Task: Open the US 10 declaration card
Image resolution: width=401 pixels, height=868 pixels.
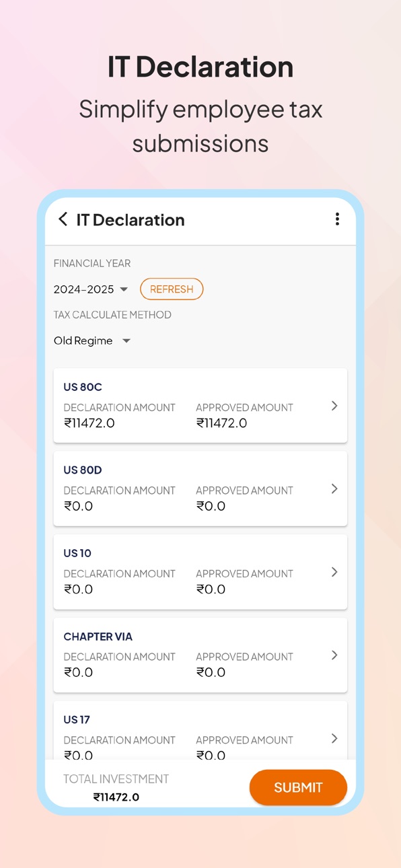Action: [x=200, y=571]
